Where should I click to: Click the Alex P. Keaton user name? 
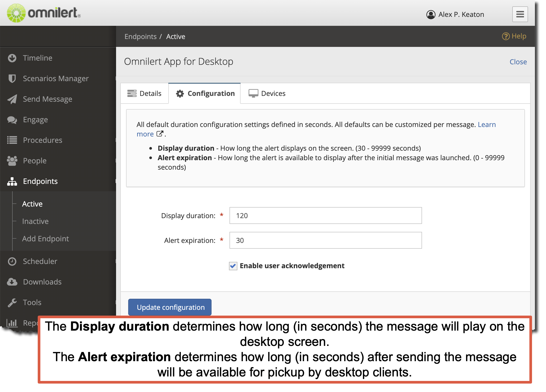(461, 14)
